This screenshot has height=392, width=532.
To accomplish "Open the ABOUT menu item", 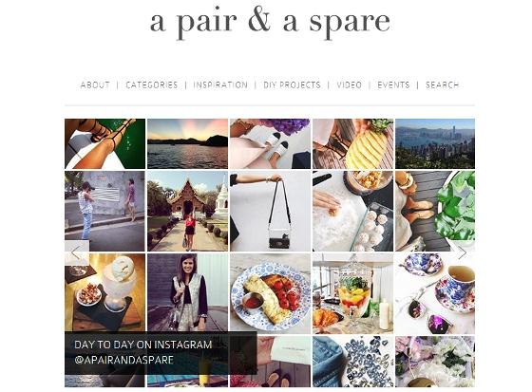I will coord(95,84).
